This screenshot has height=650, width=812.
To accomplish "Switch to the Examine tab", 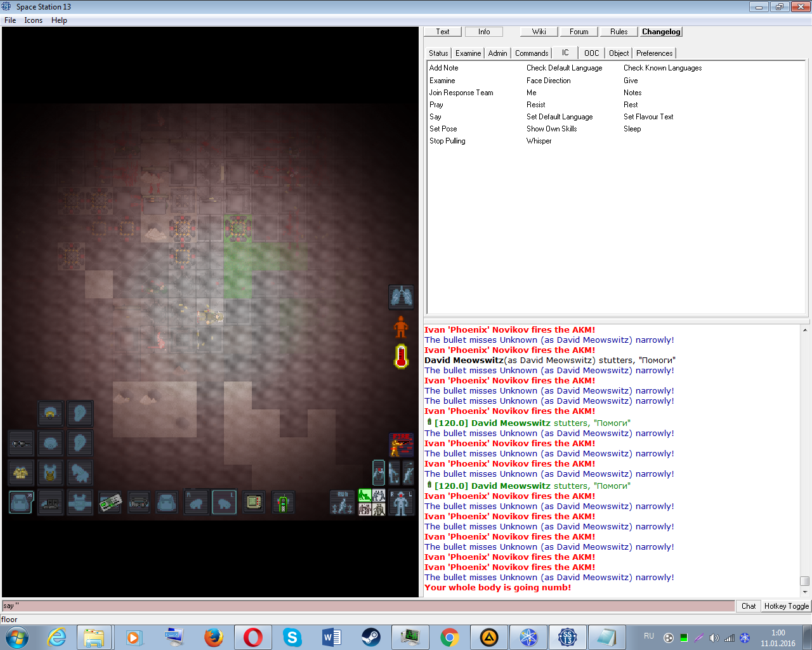I will point(468,53).
